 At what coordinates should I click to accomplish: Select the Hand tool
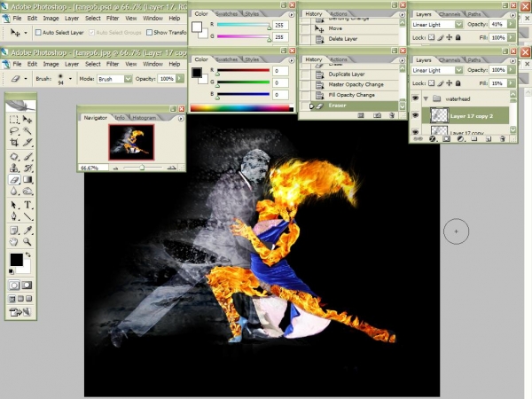click(14, 241)
